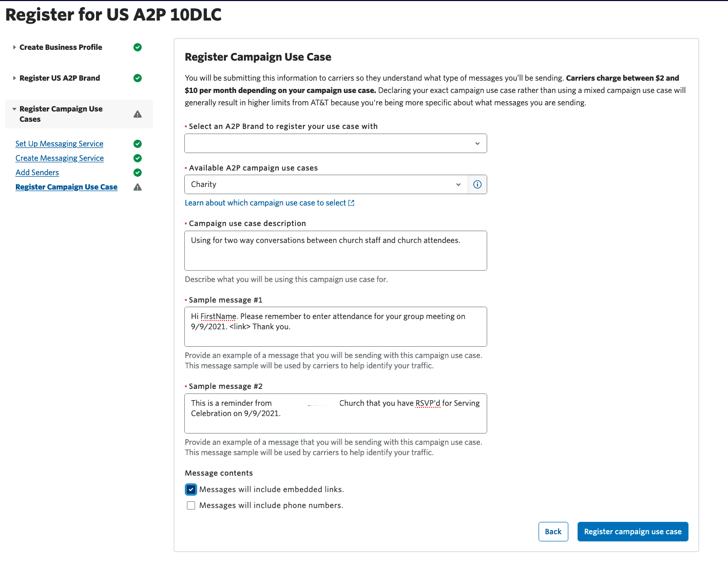Click warning triangle beside Register Campaign Use Case link
728x564 pixels.
coord(138,187)
